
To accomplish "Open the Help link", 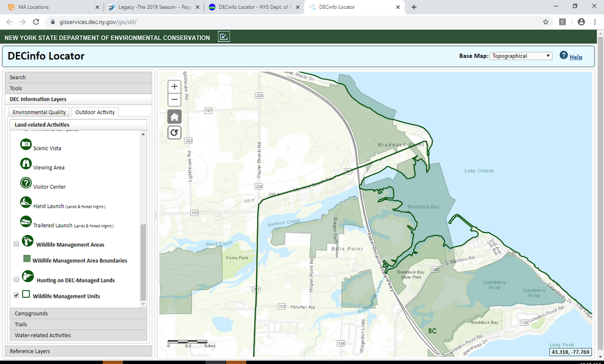I will [576, 57].
